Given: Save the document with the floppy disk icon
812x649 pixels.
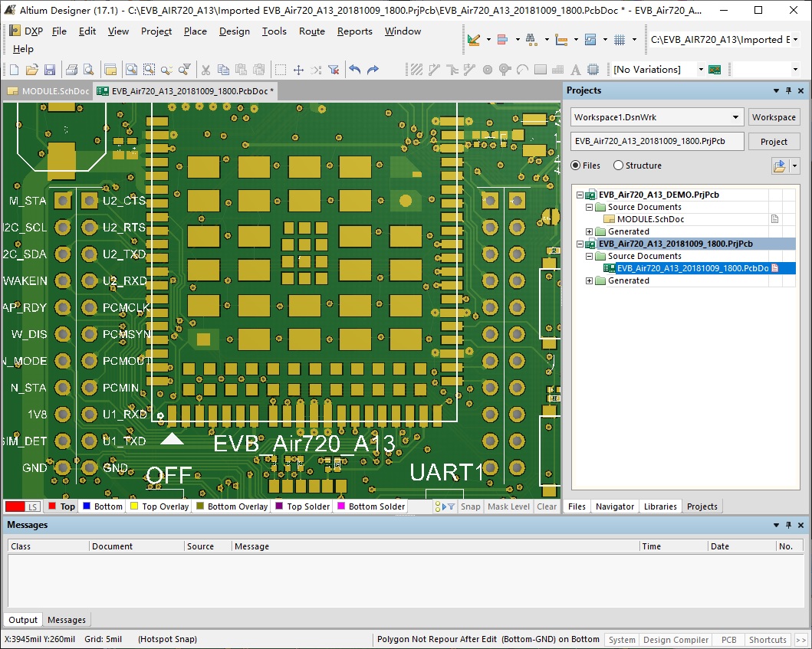Looking at the screenshot, I should coord(49,70).
